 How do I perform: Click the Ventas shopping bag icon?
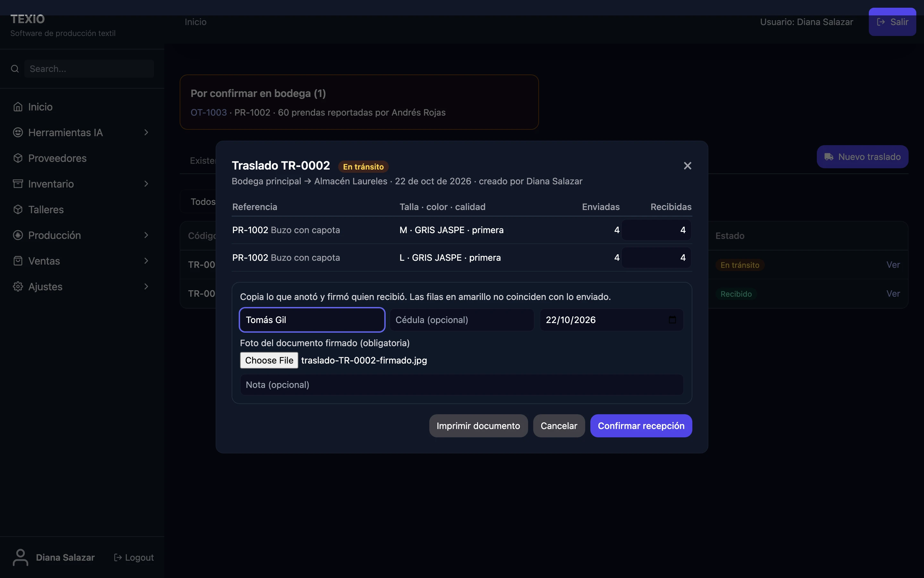pyautogui.click(x=18, y=261)
